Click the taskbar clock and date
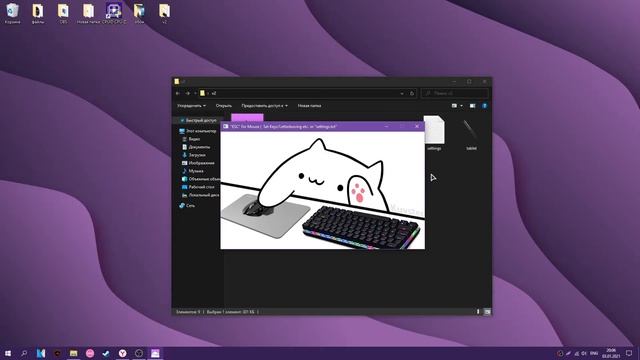 (x=611, y=353)
